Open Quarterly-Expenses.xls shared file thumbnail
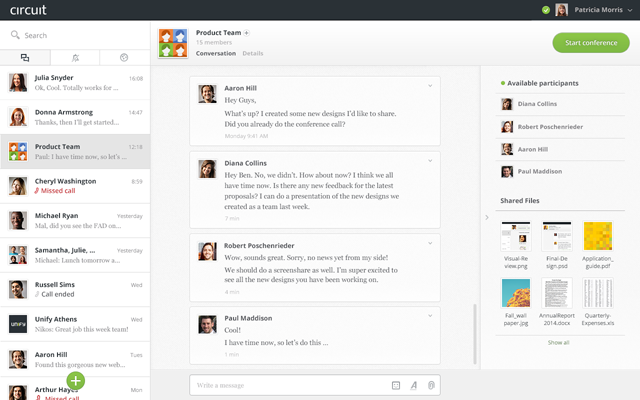Viewport: 640px width, 400px height. tap(598, 293)
